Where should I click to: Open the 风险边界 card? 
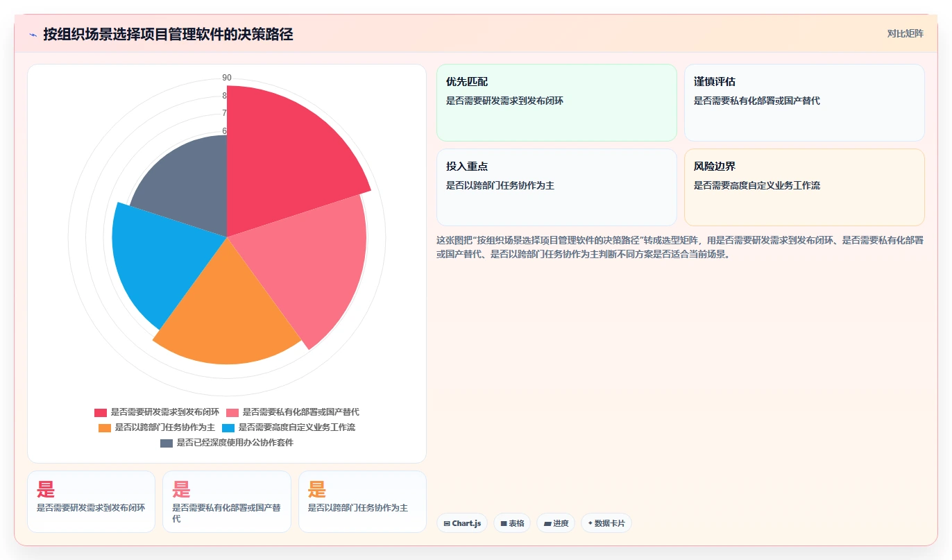click(804, 187)
